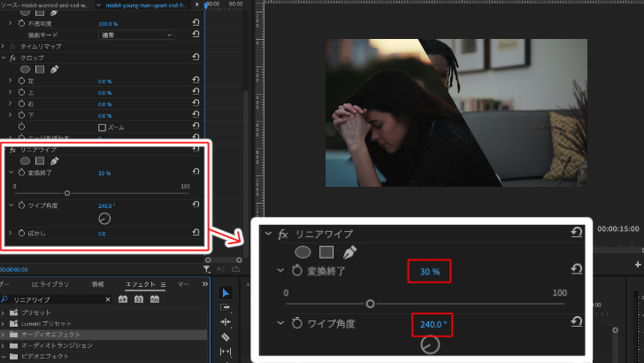644x363 pixels.
Task: Click the filter properties funnel icon
Action: point(207,269)
